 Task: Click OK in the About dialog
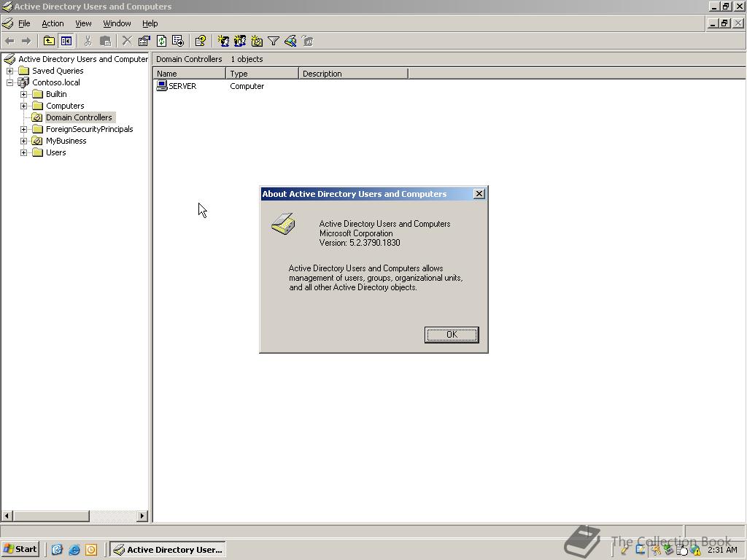click(x=452, y=335)
